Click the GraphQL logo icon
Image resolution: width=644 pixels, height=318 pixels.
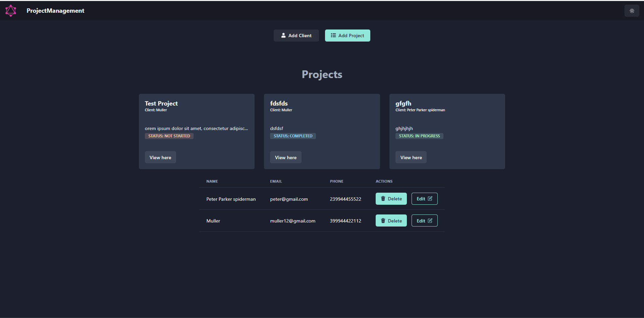click(x=10, y=10)
